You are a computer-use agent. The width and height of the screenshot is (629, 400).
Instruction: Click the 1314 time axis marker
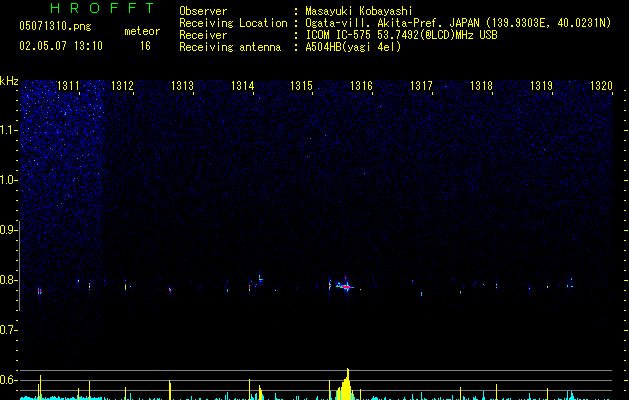243,85
